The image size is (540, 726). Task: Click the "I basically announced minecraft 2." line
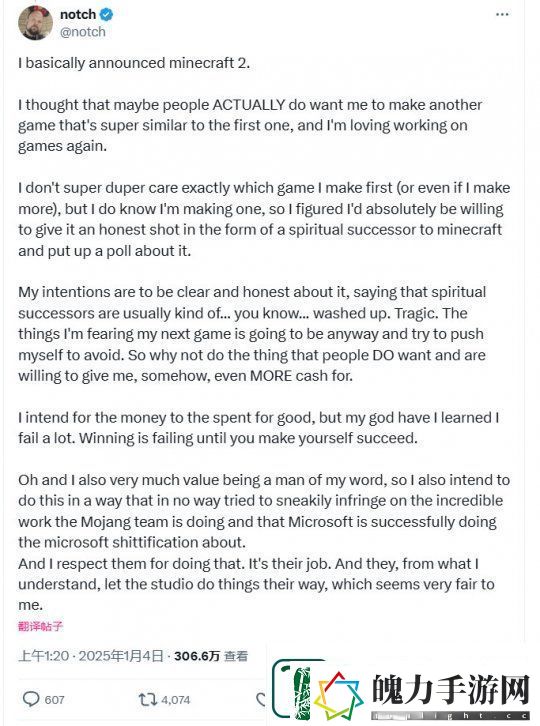click(x=134, y=63)
